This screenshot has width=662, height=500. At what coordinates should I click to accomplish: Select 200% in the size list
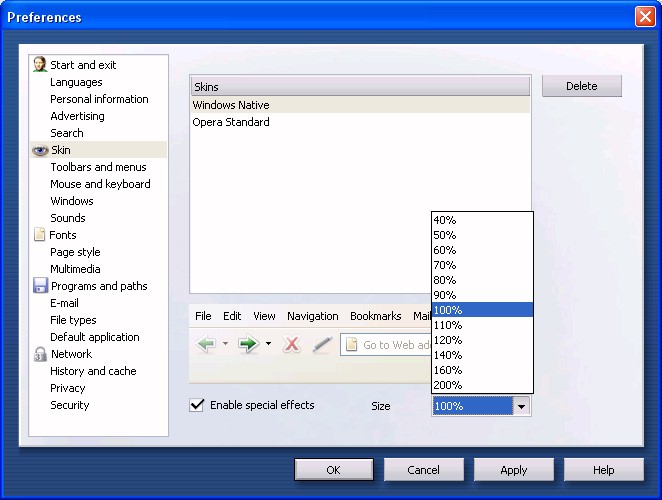[447, 385]
